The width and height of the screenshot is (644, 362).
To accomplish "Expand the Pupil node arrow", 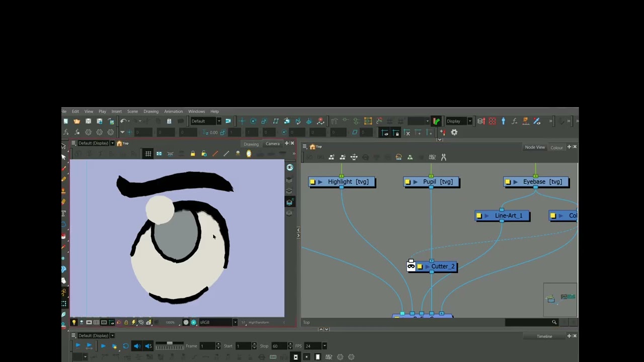I will 416,182.
